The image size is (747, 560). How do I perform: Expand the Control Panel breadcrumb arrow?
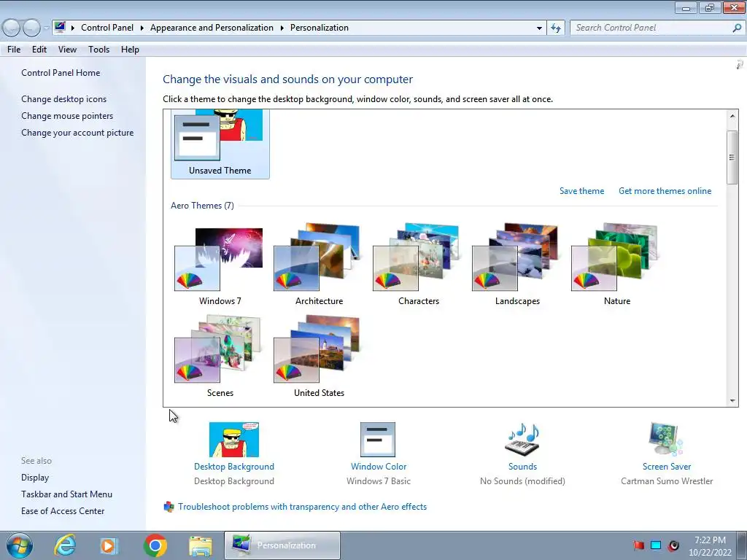pos(142,28)
